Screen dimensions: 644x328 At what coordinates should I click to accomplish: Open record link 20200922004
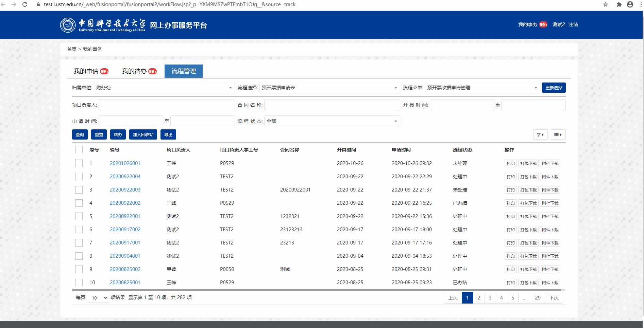(125, 177)
